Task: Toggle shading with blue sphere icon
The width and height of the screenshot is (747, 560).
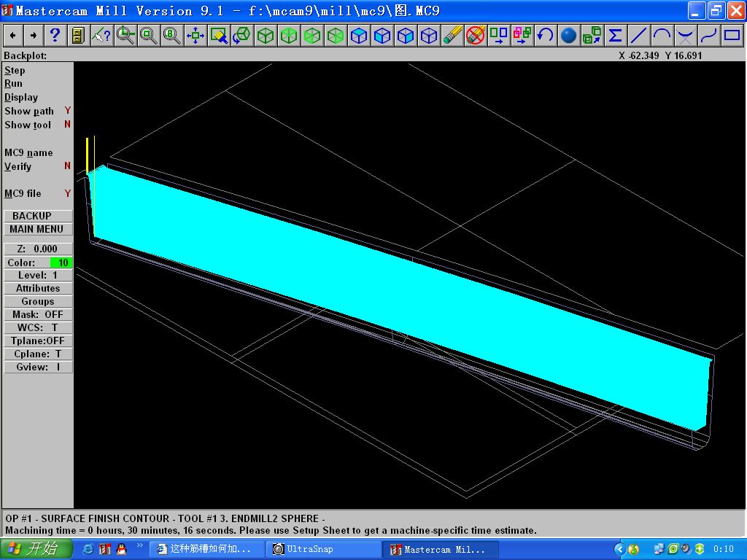Action: point(568,35)
